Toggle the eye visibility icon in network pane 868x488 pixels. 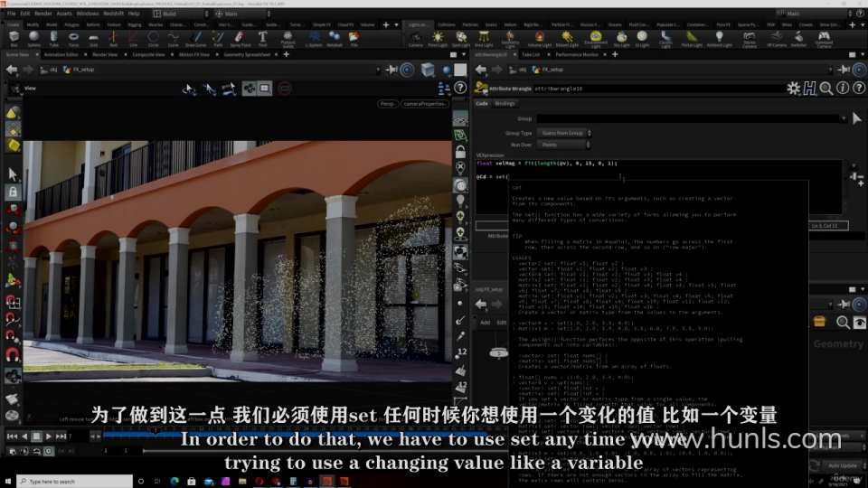tap(859, 322)
